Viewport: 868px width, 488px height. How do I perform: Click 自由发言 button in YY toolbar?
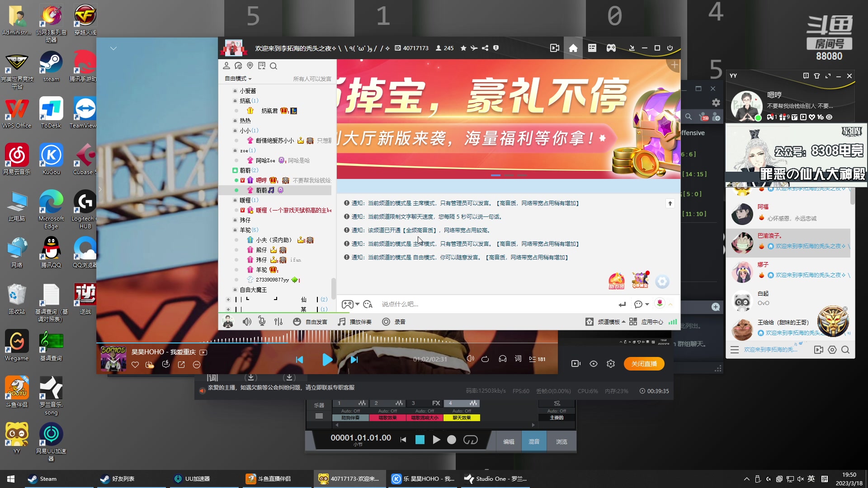coord(314,322)
